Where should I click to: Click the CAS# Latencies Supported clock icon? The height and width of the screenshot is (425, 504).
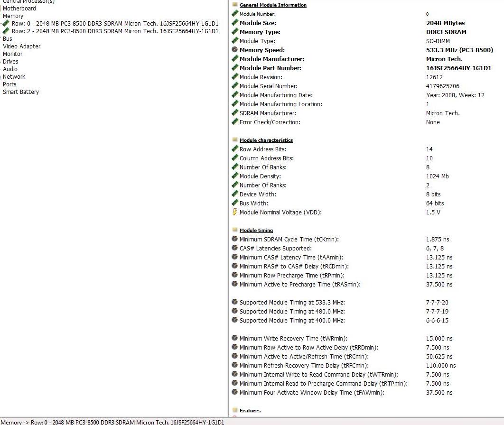tap(234, 248)
